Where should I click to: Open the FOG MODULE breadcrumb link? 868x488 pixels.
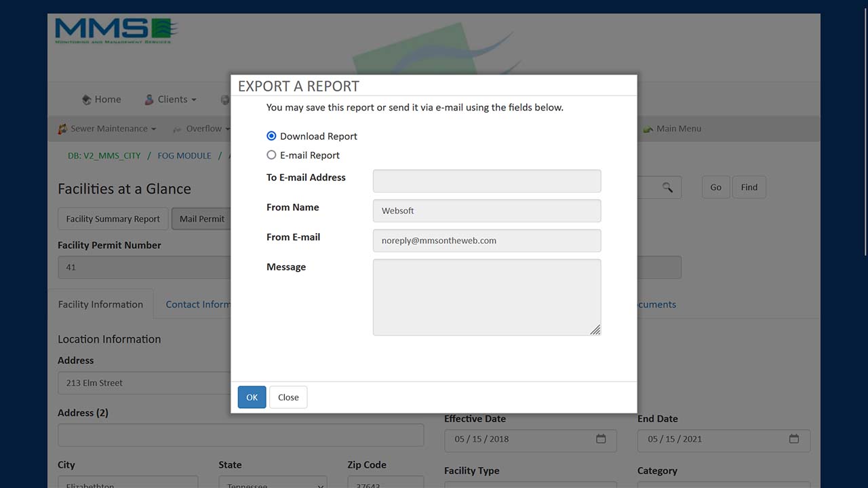coord(184,156)
